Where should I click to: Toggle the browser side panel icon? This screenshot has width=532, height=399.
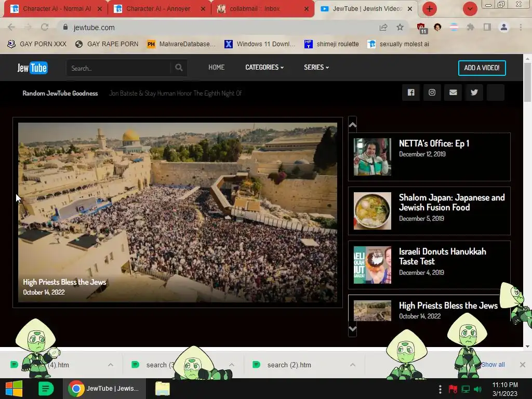487,27
